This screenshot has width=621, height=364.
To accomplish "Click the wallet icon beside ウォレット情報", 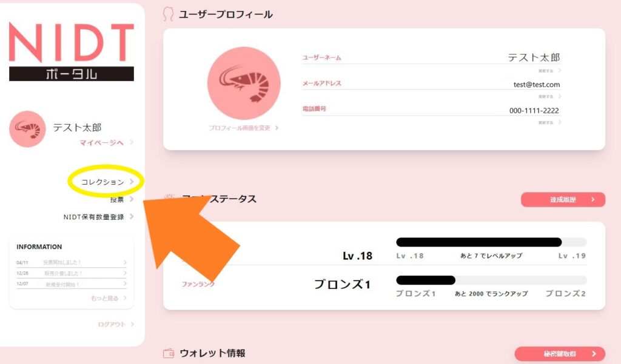I will tap(169, 353).
